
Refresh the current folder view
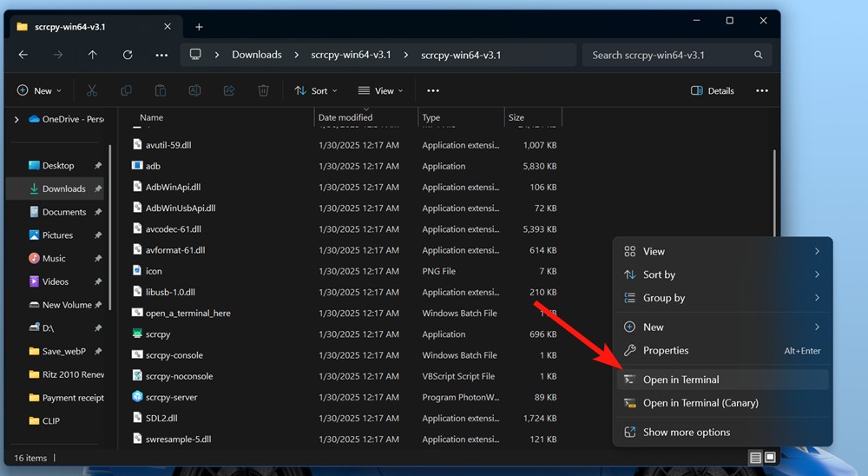128,55
